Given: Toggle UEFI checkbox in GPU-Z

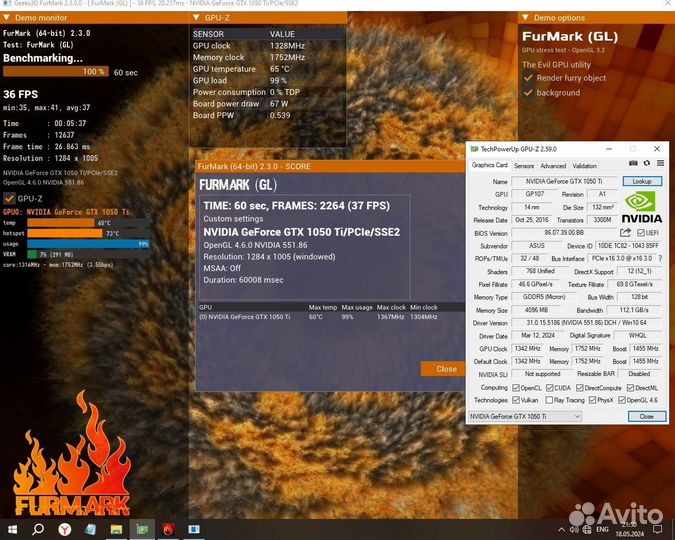Looking at the screenshot, I should click(x=641, y=233).
